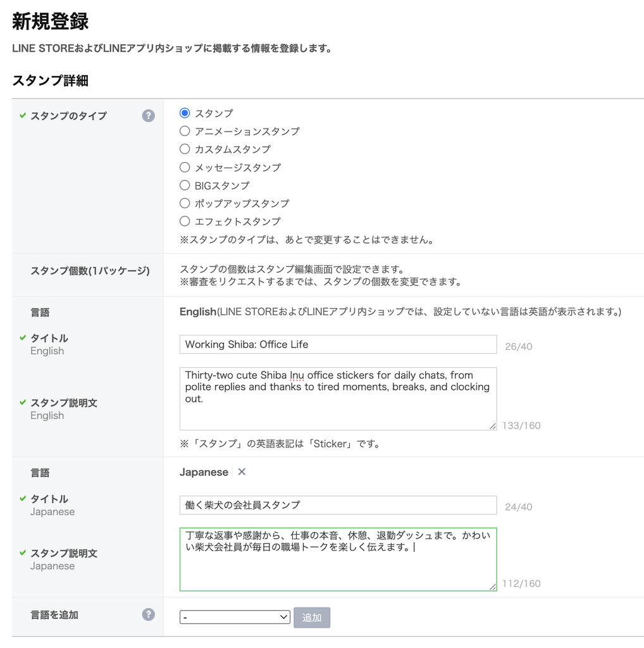The width and height of the screenshot is (644, 648).
Task: Open the add-language dropdown
Action: click(x=235, y=617)
